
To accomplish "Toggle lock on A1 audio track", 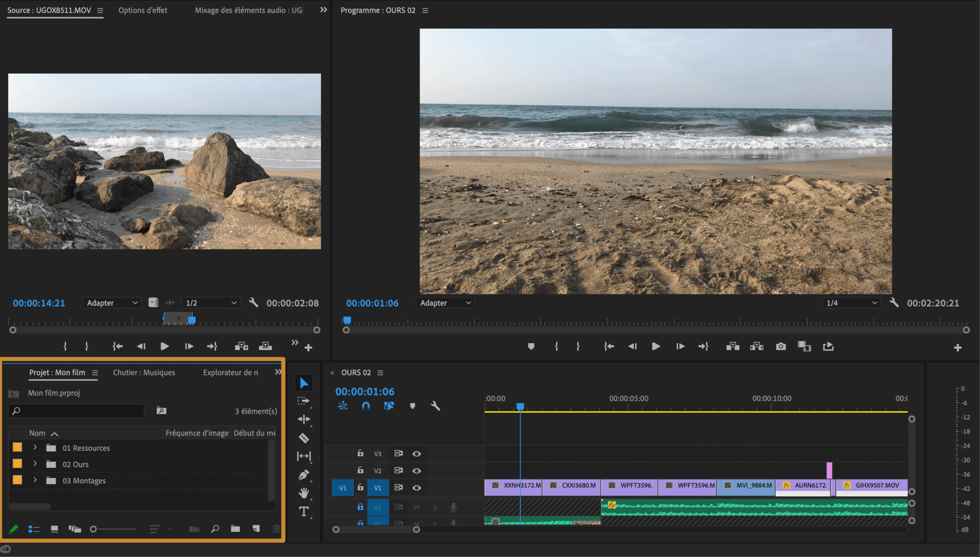I will (360, 507).
